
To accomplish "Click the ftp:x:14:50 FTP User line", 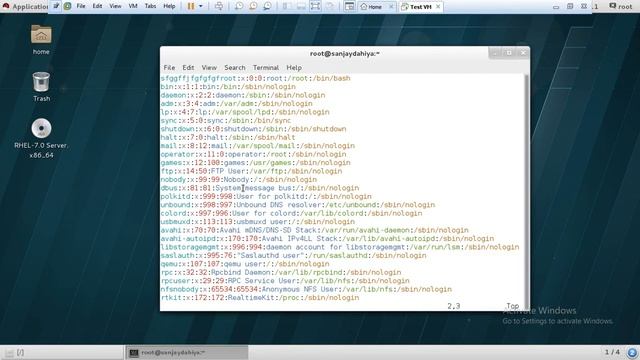I will pos(251,171).
